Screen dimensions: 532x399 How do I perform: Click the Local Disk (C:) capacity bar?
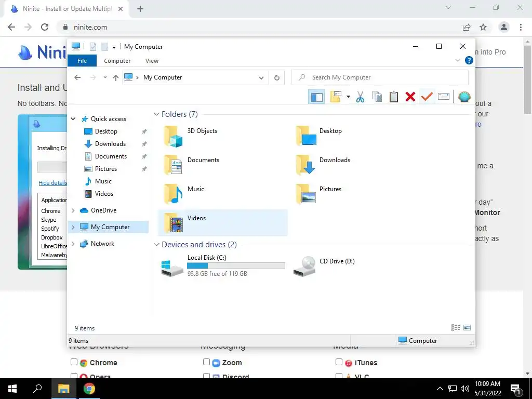[x=236, y=265]
